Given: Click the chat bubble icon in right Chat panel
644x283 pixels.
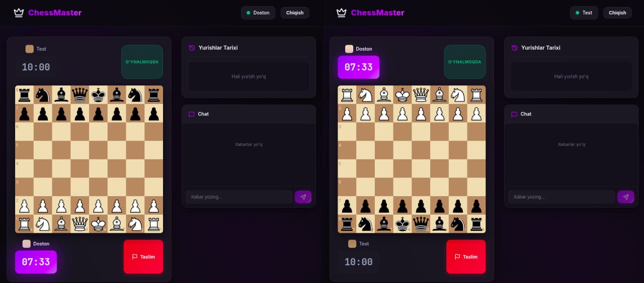Looking at the screenshot, I should pyautogui.click(x=514, y=114).
